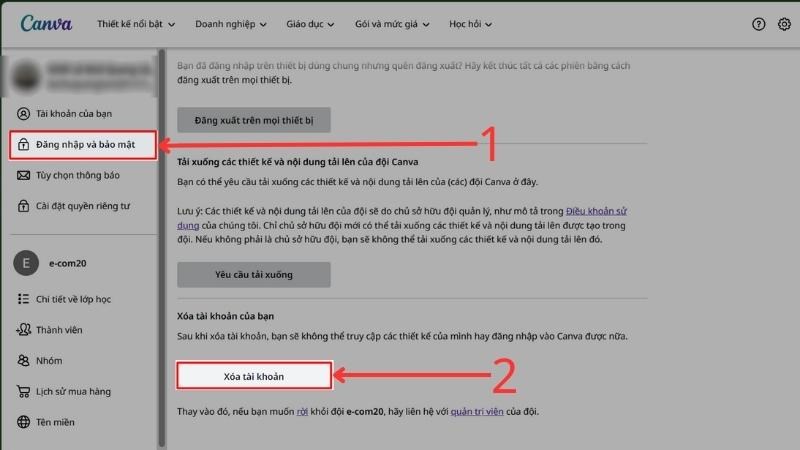Open the settings gear icon

pos(784,24)
